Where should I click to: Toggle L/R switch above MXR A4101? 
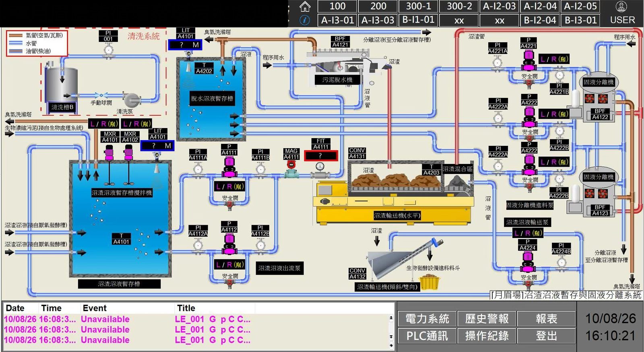click(104, 124)
